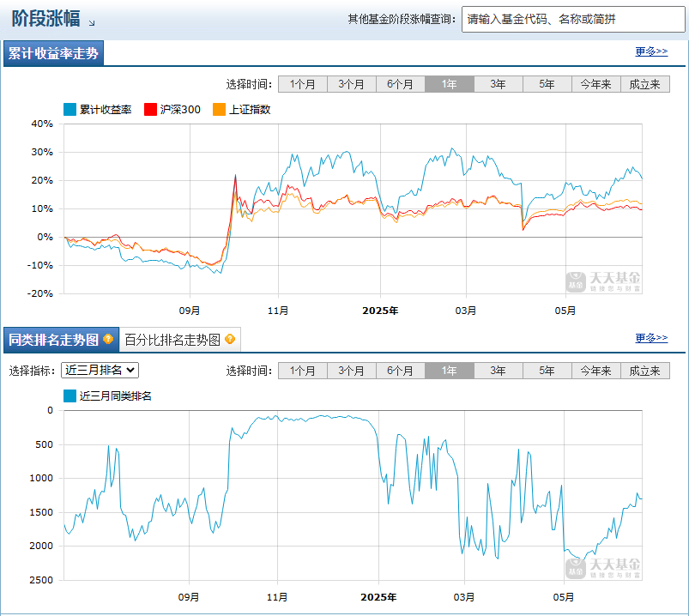Focus the fund code search input field
The height and width of the screenshot is (616, 689).
click(x=573, y=20)
